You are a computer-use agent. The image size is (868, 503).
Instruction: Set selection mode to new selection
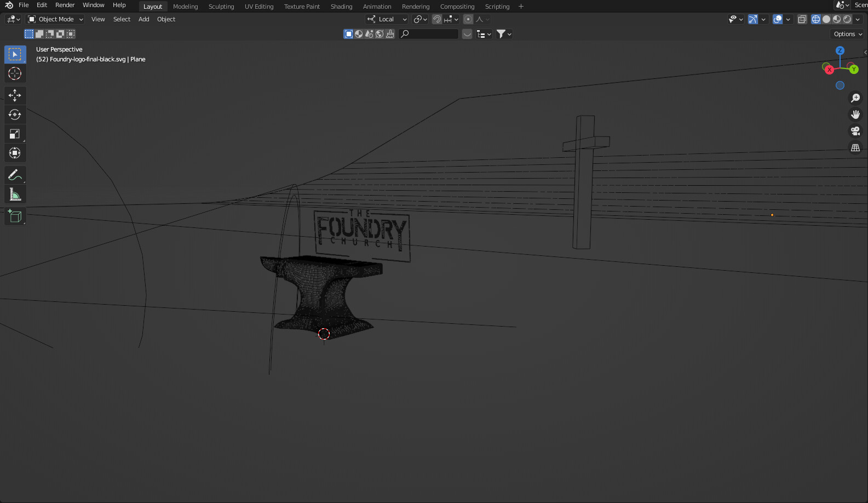(29, 34)
